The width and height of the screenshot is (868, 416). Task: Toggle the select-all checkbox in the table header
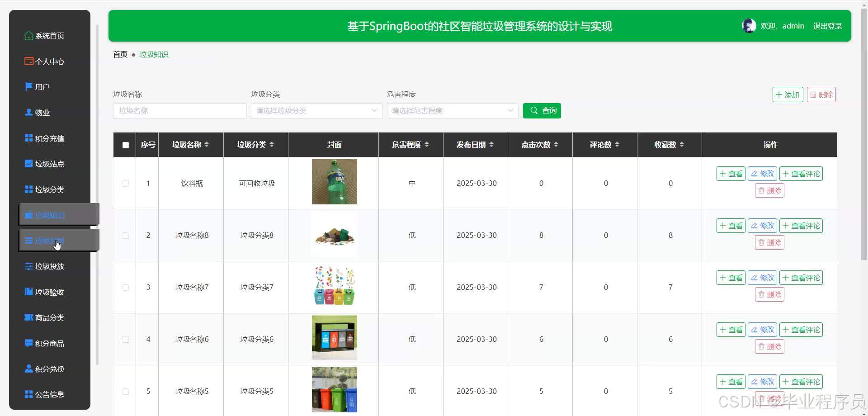(125, 145)
